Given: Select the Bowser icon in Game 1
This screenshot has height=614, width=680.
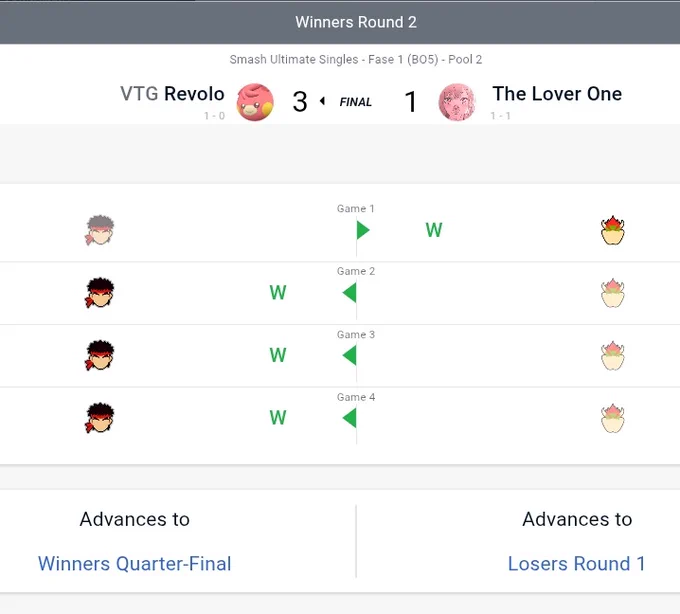Looking at the screenshot, I should [x=612, y=230].
